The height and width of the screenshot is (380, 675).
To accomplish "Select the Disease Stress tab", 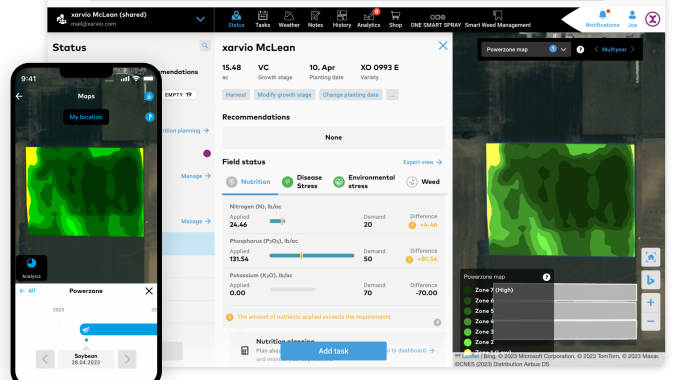I will (302, 182).
